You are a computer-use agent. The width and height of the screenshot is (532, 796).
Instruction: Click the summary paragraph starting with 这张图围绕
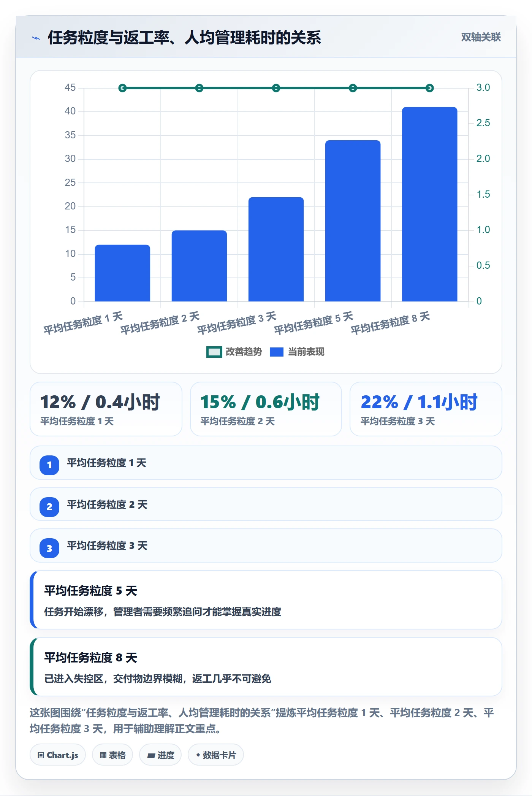point(262,721)
